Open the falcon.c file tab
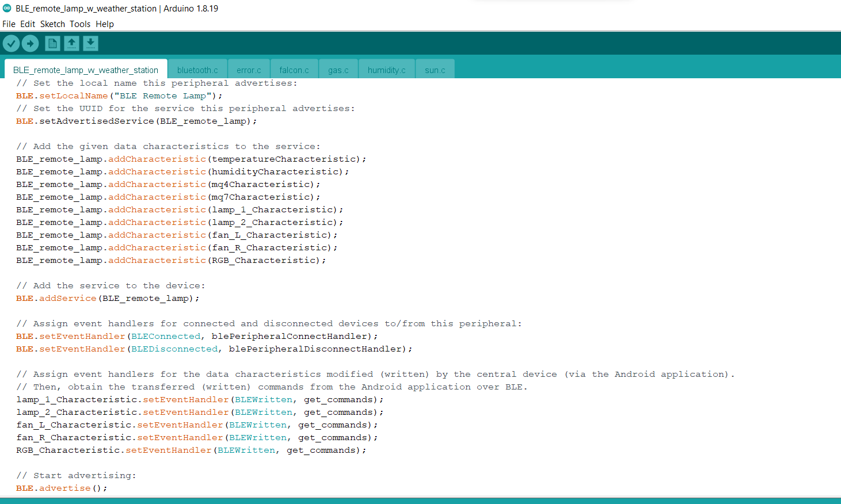This screenshot has width=841, height=504. pyautogui.click(x=294, y=70)
